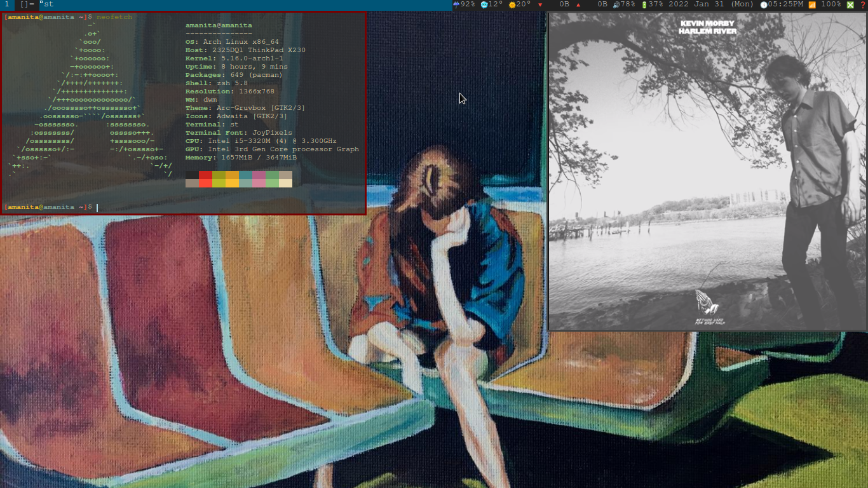Click the green X icon in status bar
Viewport: 868px width, 488px height.
pos(850,4)
